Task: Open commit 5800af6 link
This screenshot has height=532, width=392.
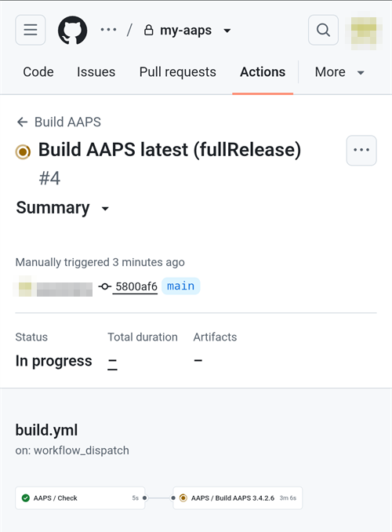Action: pos(136,286)
